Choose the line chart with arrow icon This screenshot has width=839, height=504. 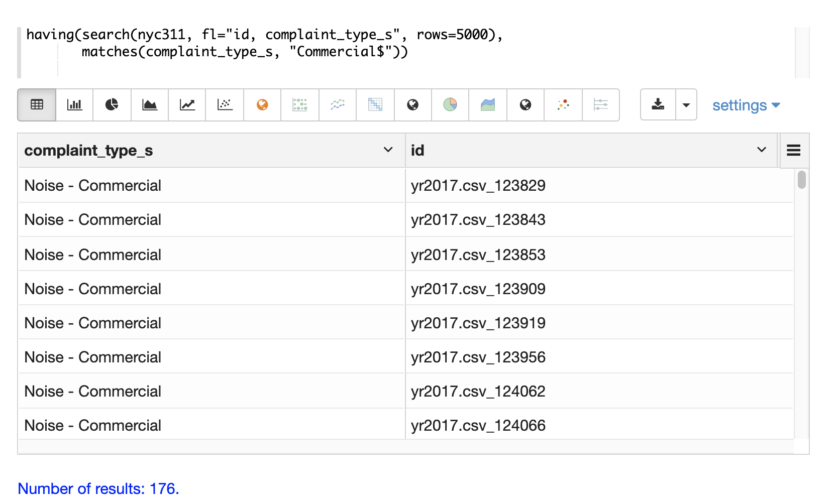187,105
